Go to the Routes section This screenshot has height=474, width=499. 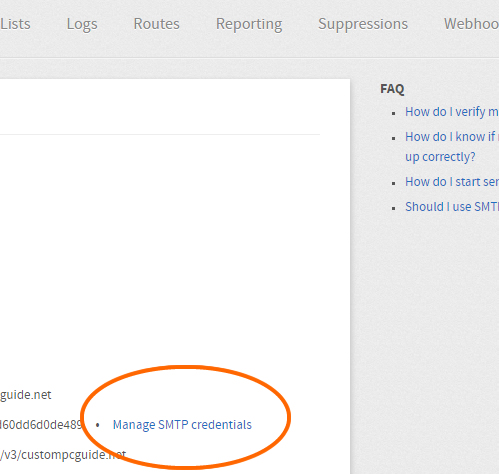coord(157,24)
